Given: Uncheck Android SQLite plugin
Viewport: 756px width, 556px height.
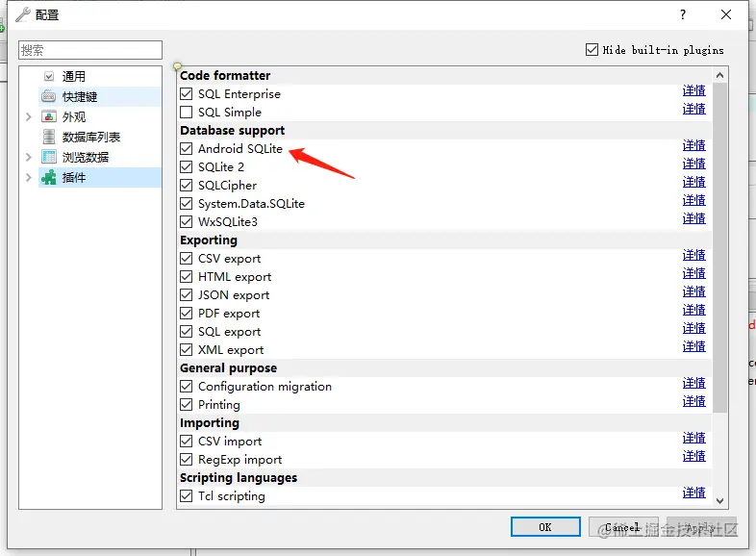Looking at the screenshot, I should pos(186,148).
